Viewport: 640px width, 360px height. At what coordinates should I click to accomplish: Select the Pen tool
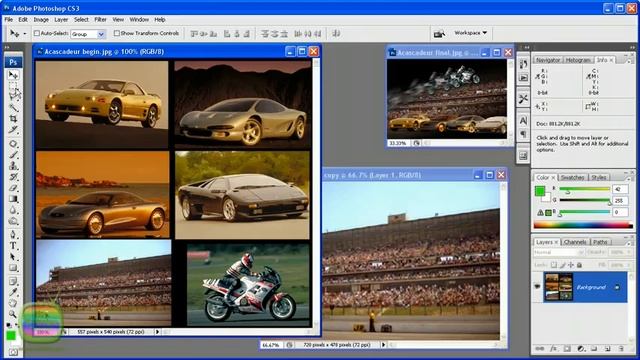point(13,235)
